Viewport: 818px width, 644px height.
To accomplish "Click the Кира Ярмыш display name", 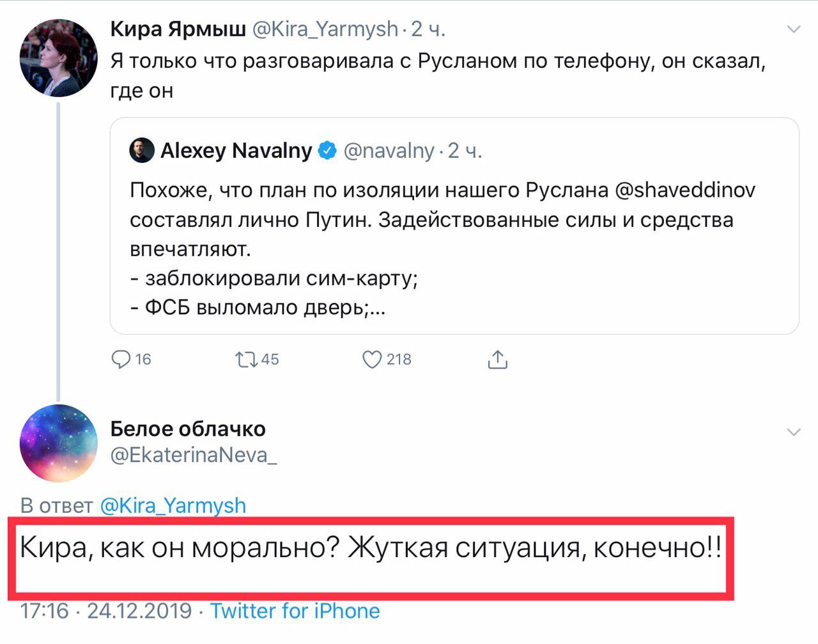I will click(178, 29).
